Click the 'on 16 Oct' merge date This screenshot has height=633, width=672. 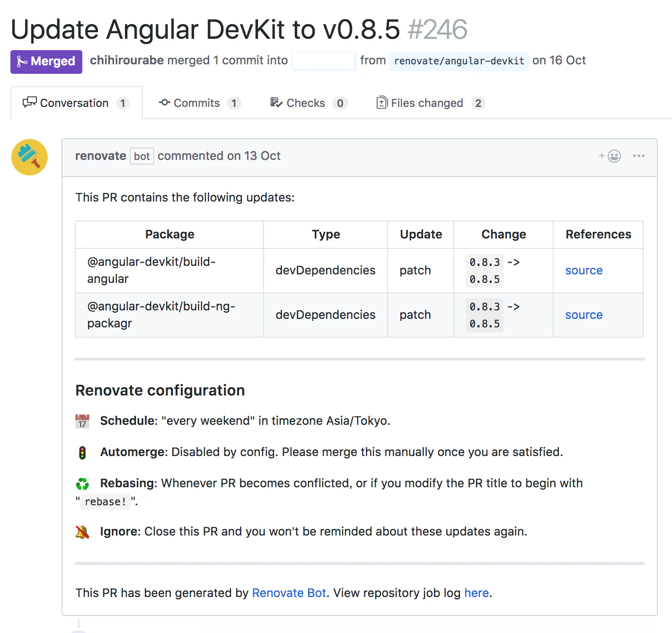click(x=559, y=61)
